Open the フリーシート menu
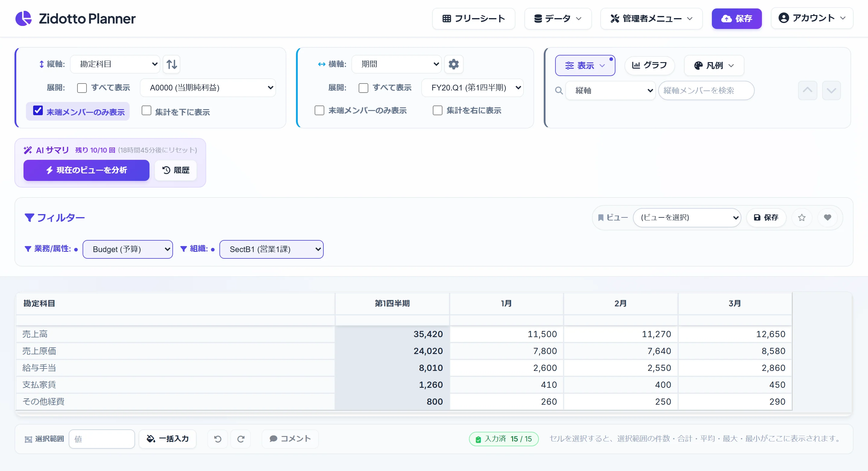The width and height of the screenshot is (868, 471). point(473,18)
